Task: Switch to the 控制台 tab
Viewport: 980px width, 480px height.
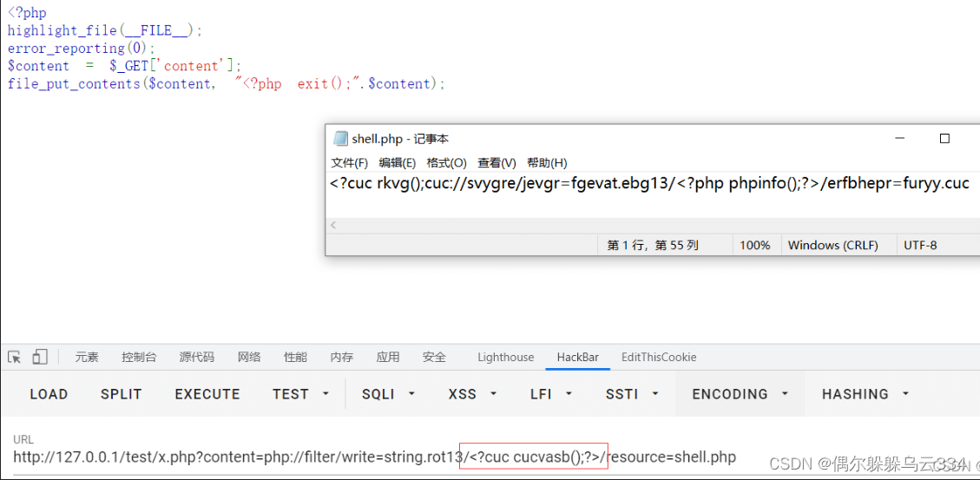Action: pyautogui.click(x=139, y=358)
